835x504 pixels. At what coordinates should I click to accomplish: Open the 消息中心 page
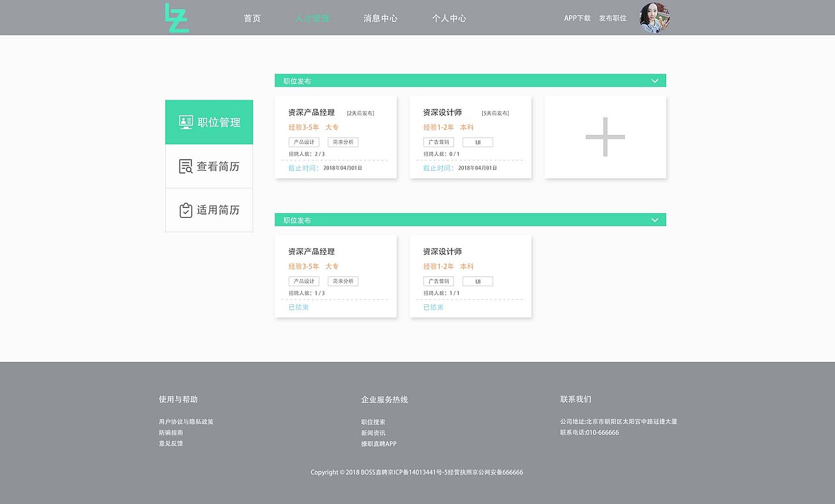(380, 18)
